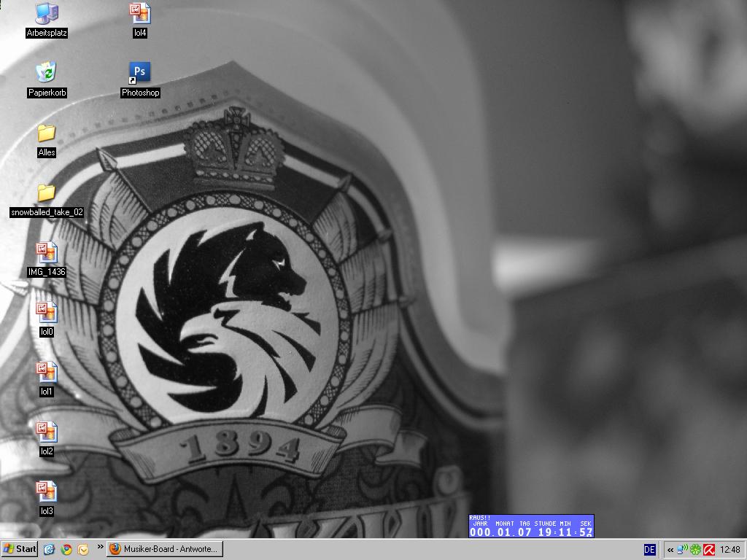
Task: Select the Papierkorb recycle bin icon
Action: 47,79
